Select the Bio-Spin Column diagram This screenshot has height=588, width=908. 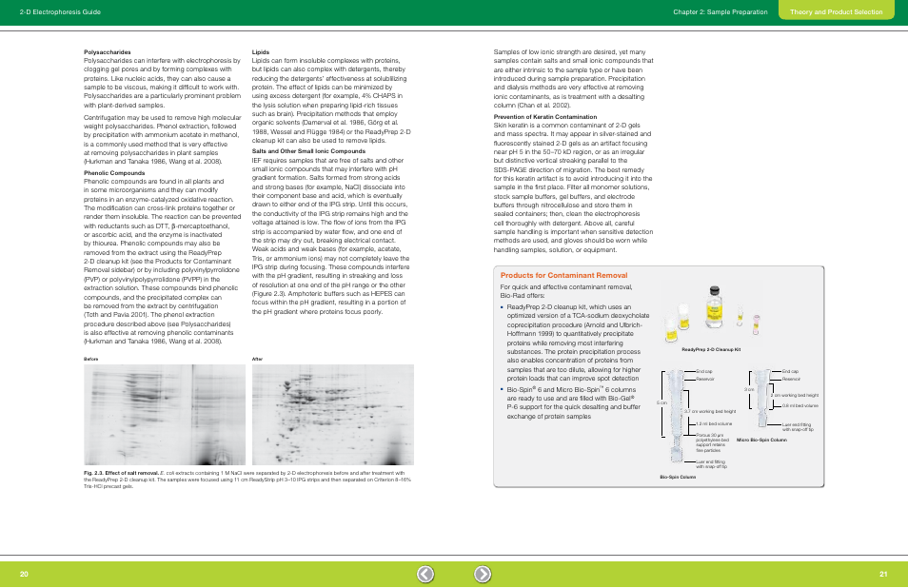[x=695, y=419]
